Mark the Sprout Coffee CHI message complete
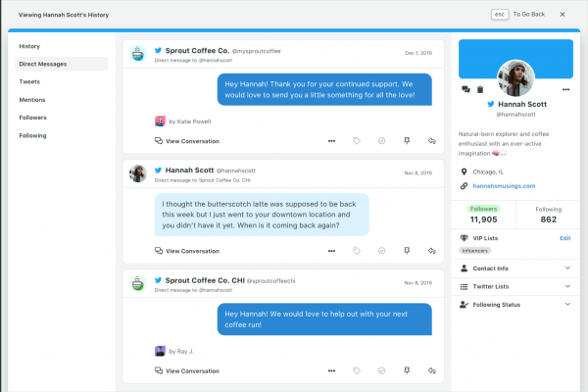This screenshot has height=392, width=588. click(x=382, y=371)
